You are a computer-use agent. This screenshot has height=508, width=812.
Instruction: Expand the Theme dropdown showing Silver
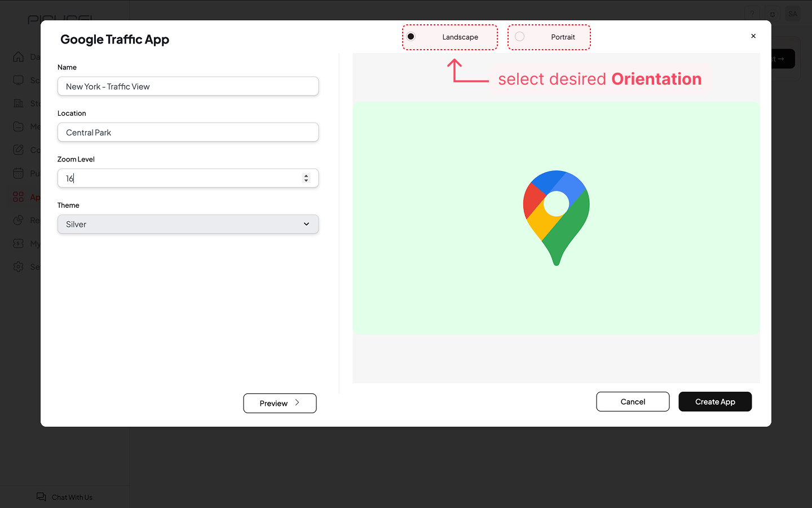[188, 224]
